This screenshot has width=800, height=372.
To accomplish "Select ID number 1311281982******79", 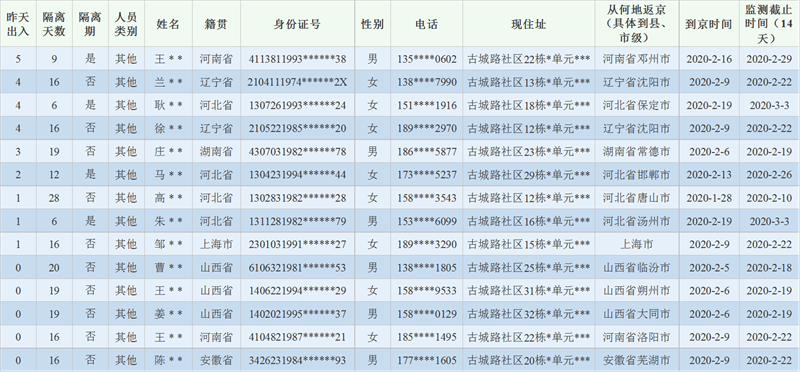I will tap(297, 221).
